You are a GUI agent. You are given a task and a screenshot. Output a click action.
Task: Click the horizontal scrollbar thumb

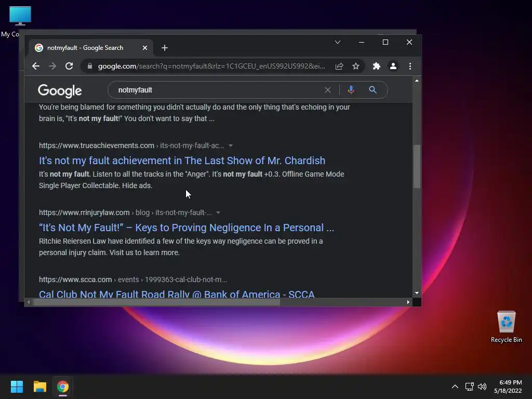(156, 302)
